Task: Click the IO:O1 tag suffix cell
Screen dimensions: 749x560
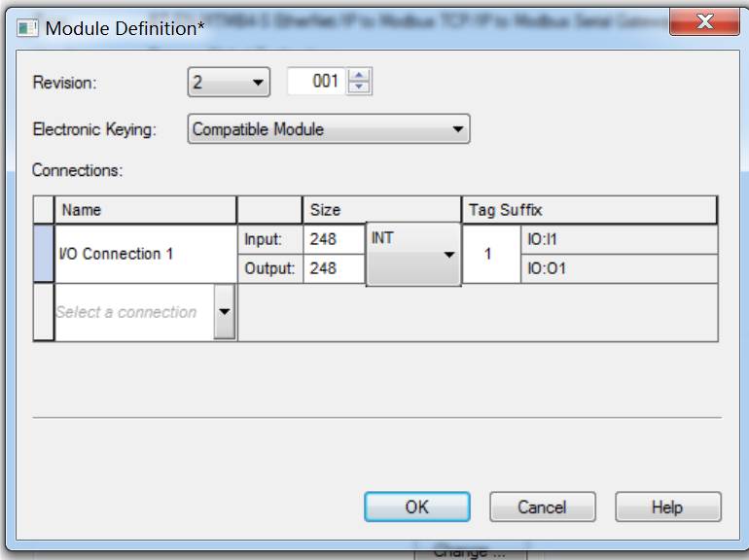Action: point(620,268)
